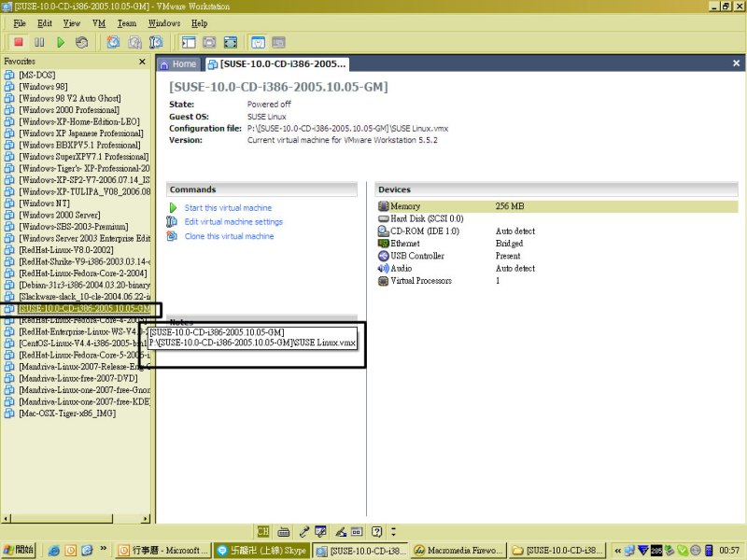747x560 pixels.
Task: Select the USB Controller device row
Action: (x=557, y=256)
